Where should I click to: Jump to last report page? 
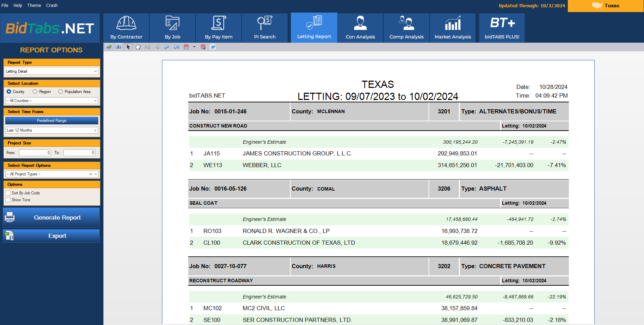click(177, 47)
